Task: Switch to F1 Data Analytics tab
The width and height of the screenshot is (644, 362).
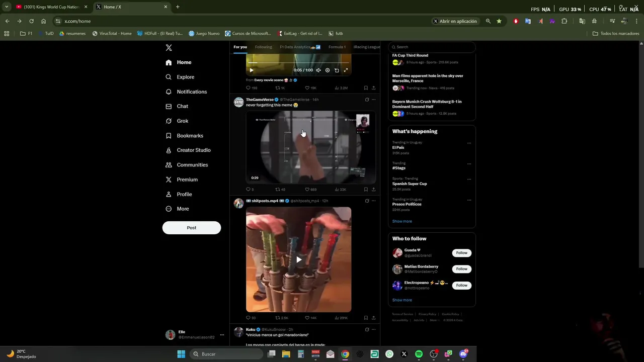Action: pyautogui.click(x=300, y=47)
